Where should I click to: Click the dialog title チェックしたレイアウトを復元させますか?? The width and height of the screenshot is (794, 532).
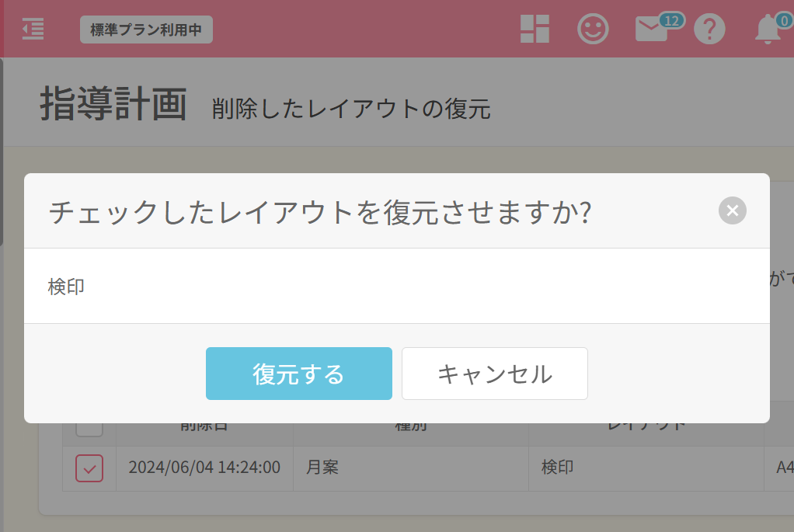pos(320,211)
